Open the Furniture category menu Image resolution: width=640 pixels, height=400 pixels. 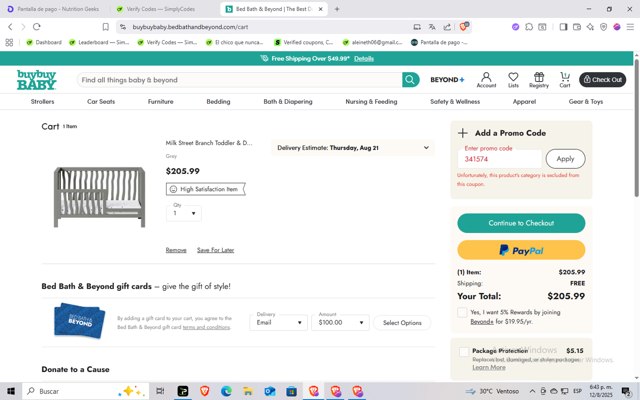click(x=160, y=102)
